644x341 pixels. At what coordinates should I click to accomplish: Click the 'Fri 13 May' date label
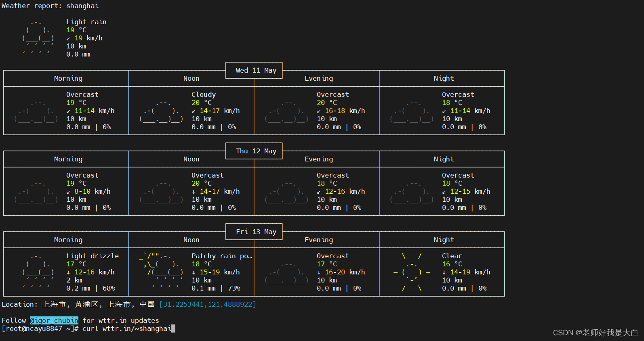(256, 232)
